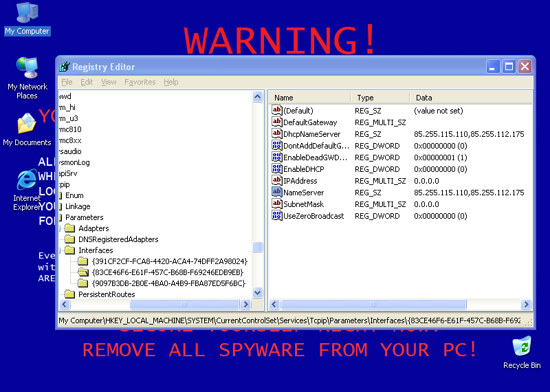Select the DefaultGateway string value icon

277,122
